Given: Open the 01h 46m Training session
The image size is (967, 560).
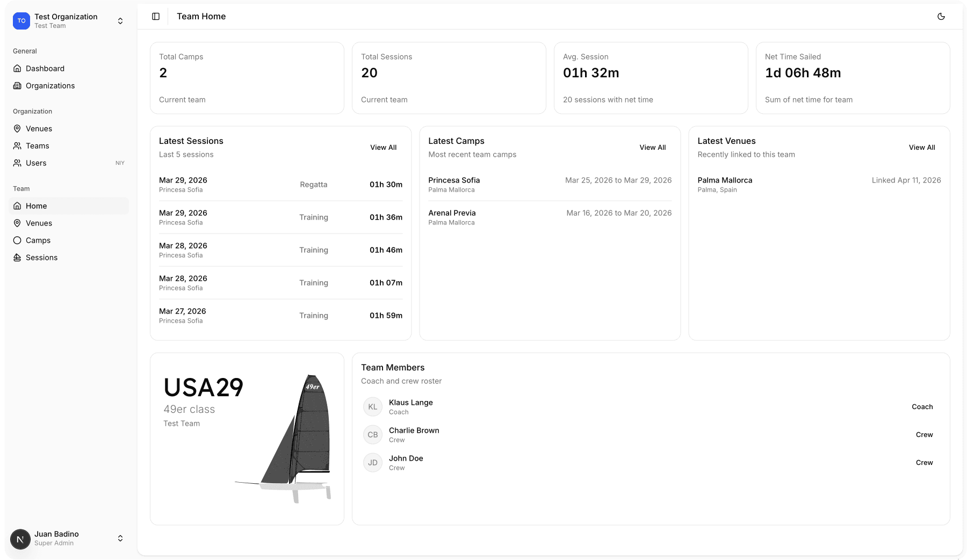Looking at the screenshot, I should pyautogui.click(x=280, y=250).
